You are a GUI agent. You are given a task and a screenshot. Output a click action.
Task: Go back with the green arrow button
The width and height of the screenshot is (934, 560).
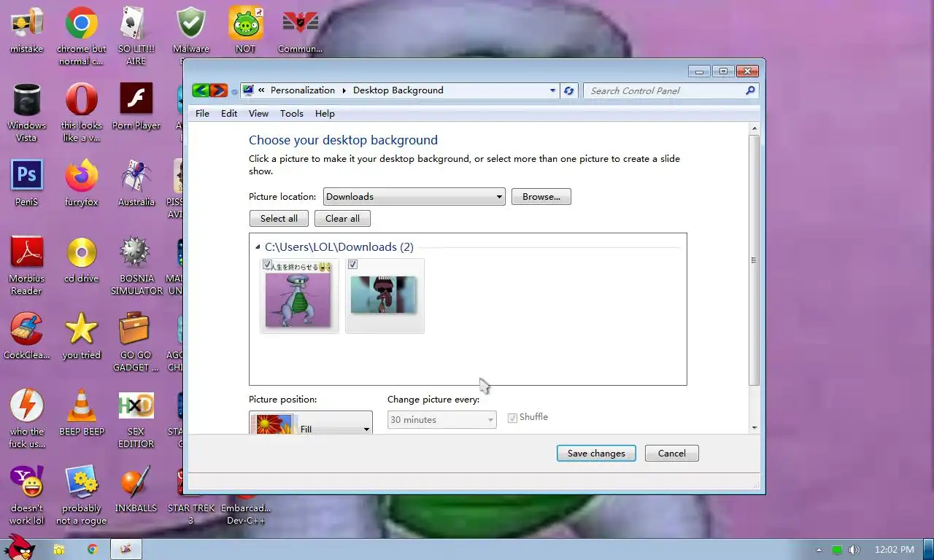201,90
